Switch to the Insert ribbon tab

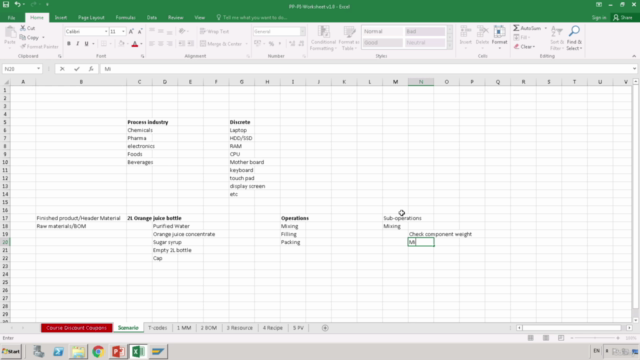click(x=61, y=18)
